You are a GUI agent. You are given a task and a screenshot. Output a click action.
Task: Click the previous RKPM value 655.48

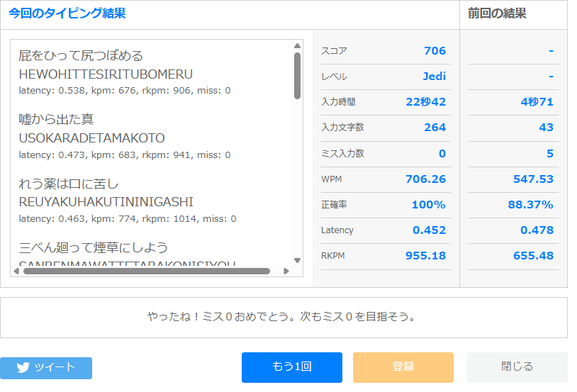pos(533,255)
